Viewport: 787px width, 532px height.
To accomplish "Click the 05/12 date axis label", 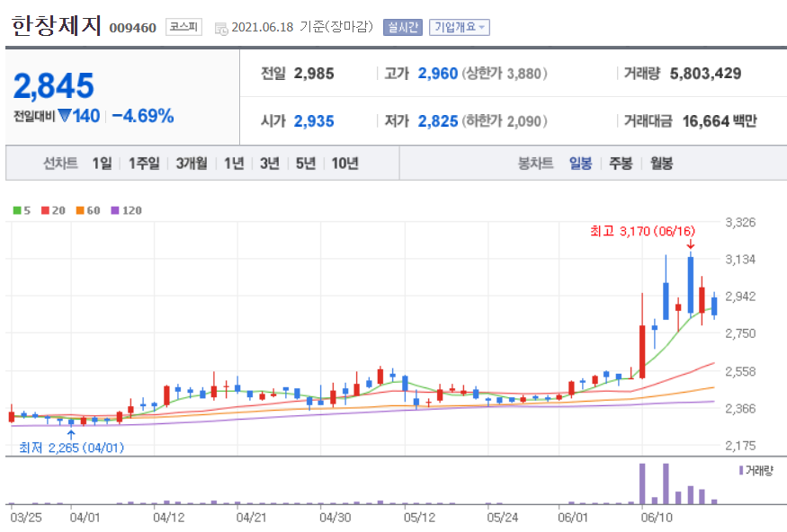I will (420, 518).
